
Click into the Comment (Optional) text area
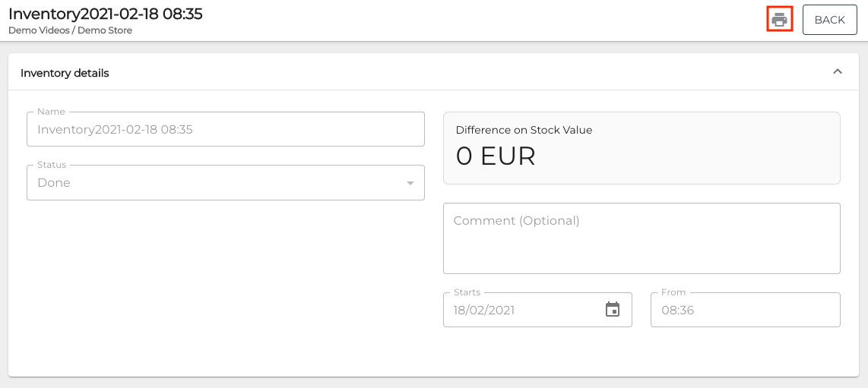point(641,238)
